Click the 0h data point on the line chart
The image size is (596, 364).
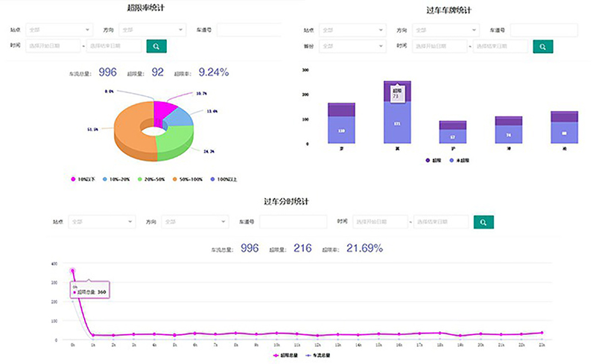[x=72, y=270]
